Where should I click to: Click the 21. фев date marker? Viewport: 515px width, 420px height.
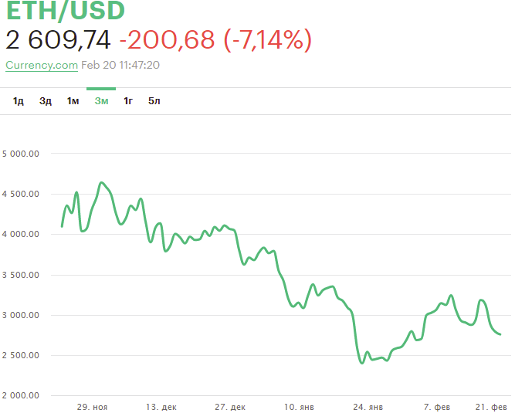click(x=492, y=406)
